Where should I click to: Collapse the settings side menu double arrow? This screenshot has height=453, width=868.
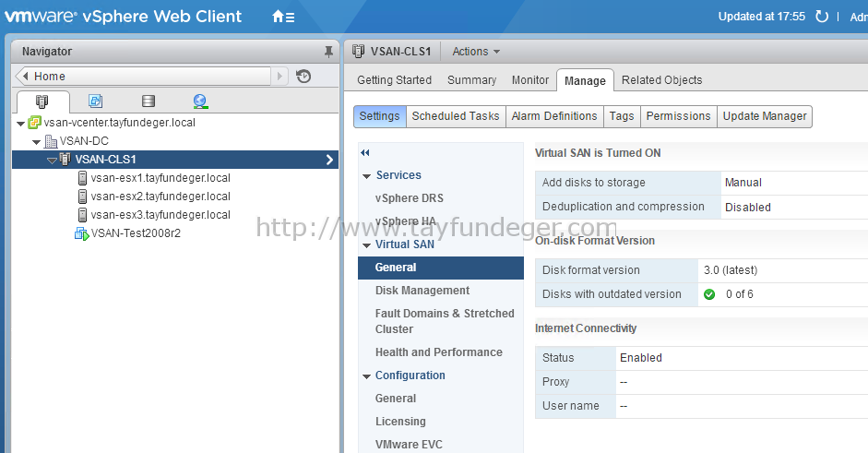tap(364, 152)
